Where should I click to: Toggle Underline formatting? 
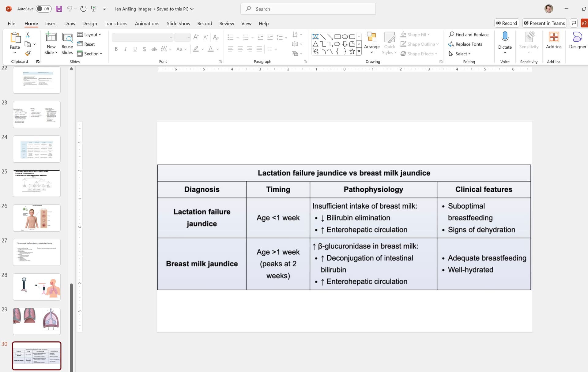[135, 49]
